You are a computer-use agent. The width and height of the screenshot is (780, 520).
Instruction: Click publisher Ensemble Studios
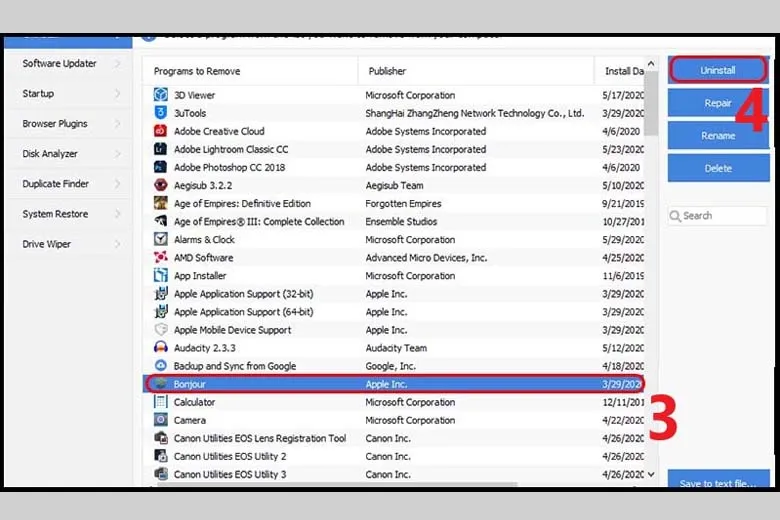[401, 221]
